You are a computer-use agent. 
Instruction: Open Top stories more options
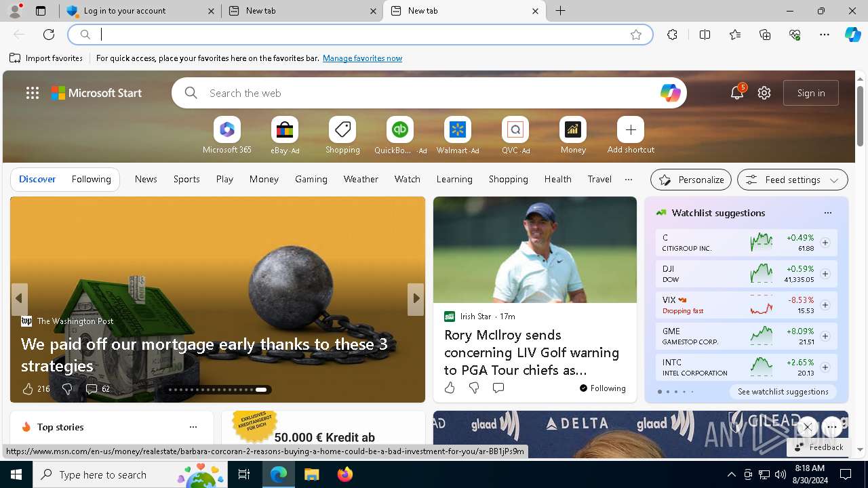point(193,427)
